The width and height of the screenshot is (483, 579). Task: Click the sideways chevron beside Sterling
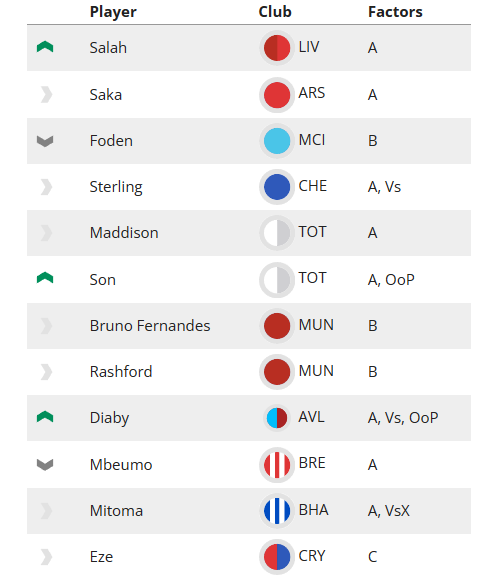pos(46,187)
